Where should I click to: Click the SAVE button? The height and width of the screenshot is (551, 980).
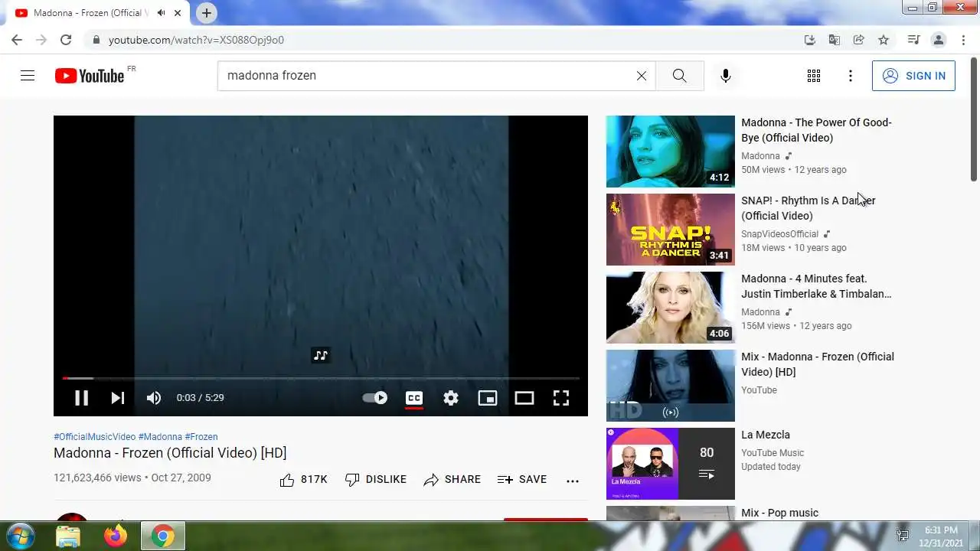[x=522, y=480]
